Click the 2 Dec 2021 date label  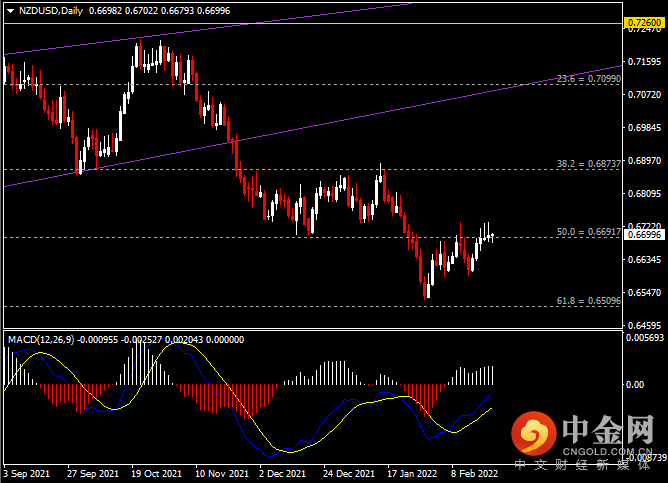282,474
